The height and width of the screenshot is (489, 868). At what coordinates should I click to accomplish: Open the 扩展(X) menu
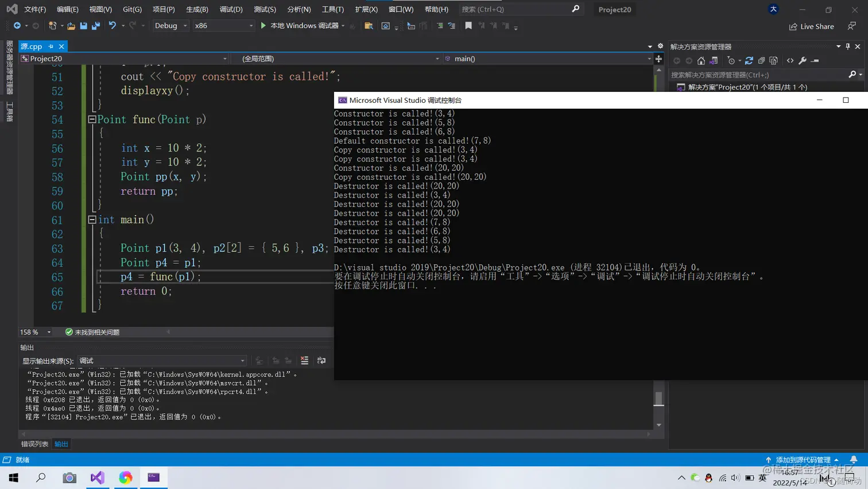coord(366,9)
